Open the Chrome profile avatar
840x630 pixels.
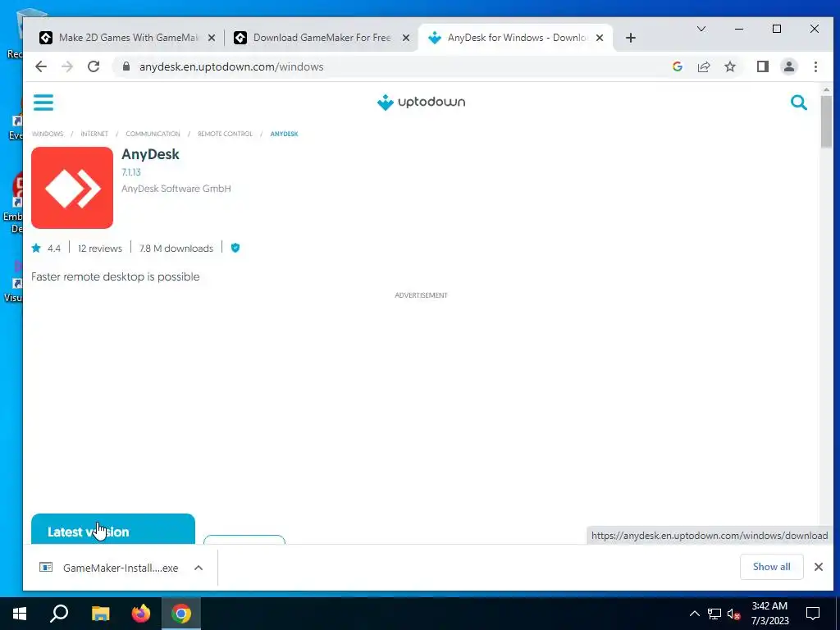click(789, 66)
